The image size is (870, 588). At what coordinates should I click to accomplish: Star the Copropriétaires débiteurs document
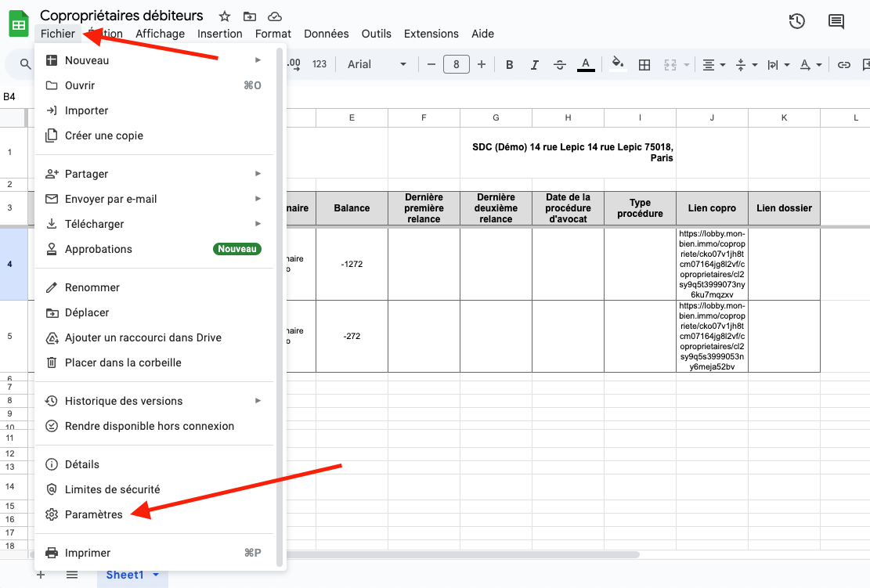pos(224,16)
